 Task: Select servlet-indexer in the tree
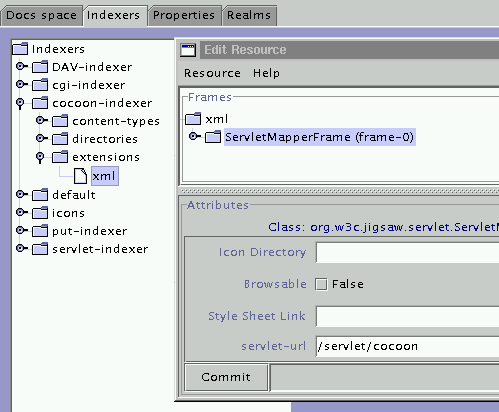pos(100,249)
